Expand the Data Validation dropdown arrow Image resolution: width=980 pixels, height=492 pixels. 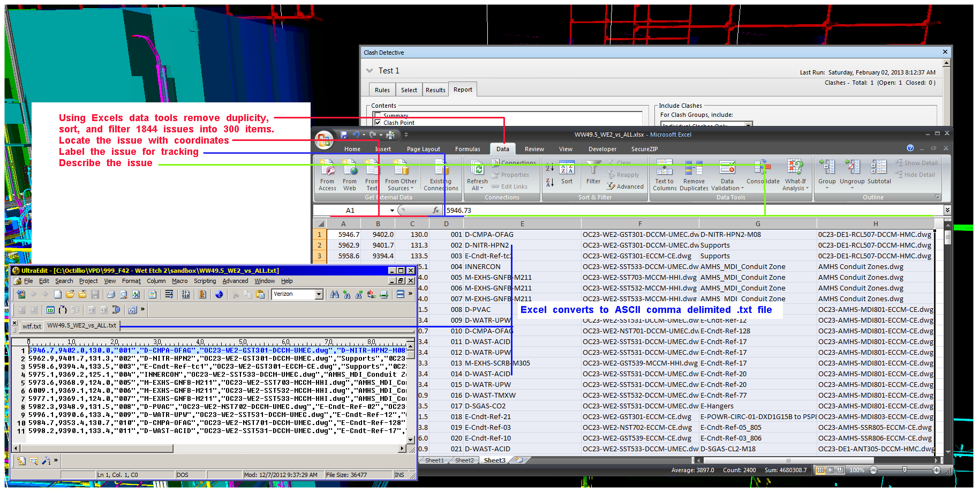pos(742,189)
